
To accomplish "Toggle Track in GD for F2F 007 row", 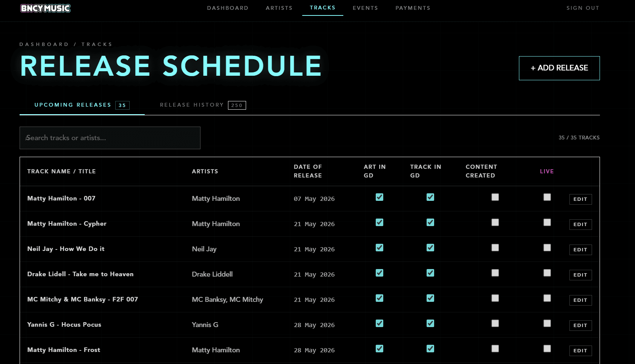I will click(x=430, y=298).
